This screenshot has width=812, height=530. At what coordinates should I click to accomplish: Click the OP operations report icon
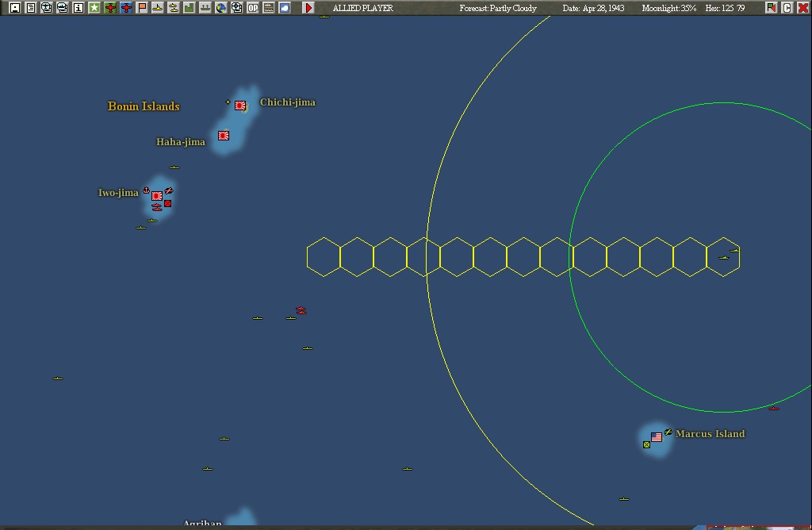coord(253,8)
